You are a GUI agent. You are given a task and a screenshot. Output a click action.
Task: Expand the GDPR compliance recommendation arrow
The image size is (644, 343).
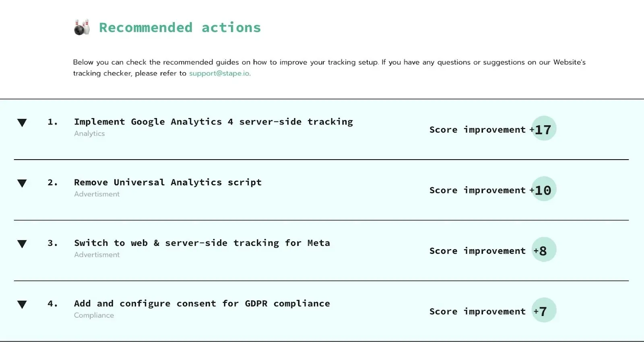(x=22, y=305)
